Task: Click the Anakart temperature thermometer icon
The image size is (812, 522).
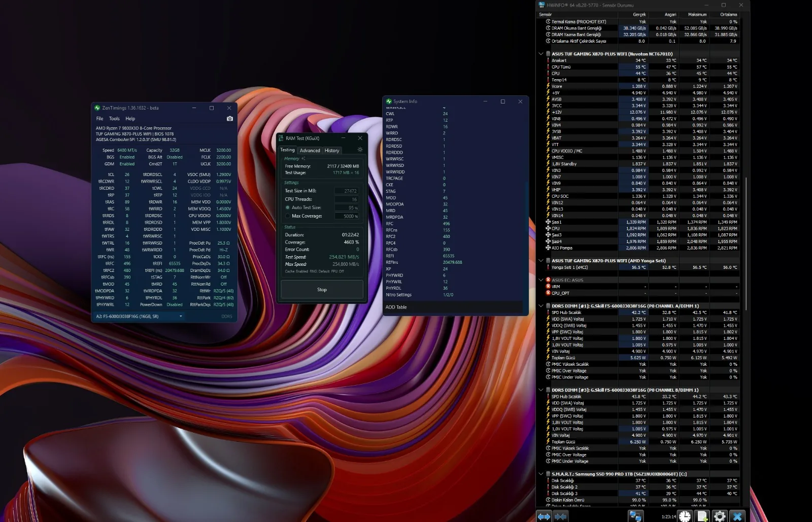Action: click(548, 60)
